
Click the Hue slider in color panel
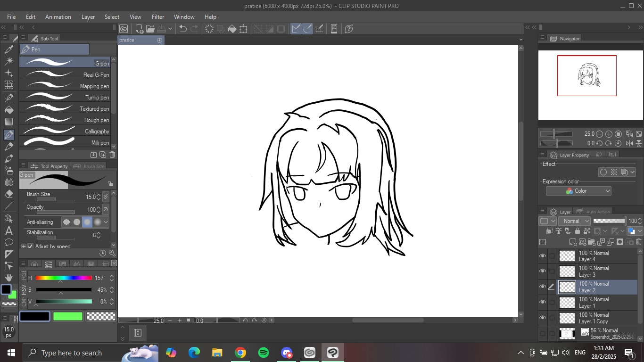(x=64, y=278)
